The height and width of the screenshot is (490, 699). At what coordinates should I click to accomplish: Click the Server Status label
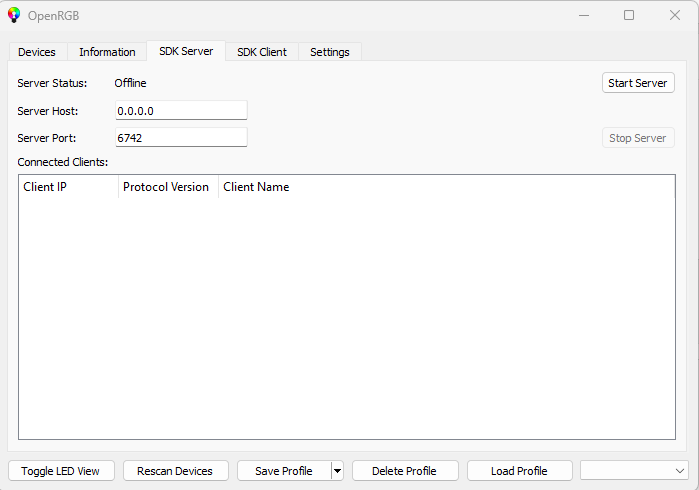tap(52, 83)
